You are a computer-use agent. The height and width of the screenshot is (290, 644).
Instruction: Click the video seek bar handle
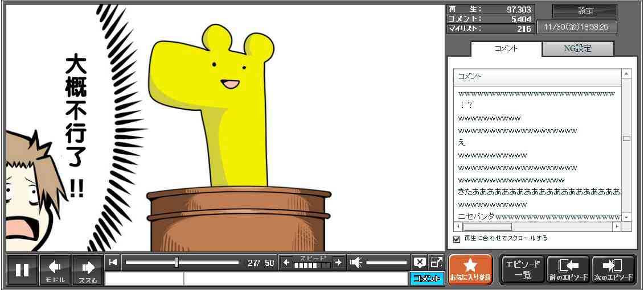coord(177,262)
